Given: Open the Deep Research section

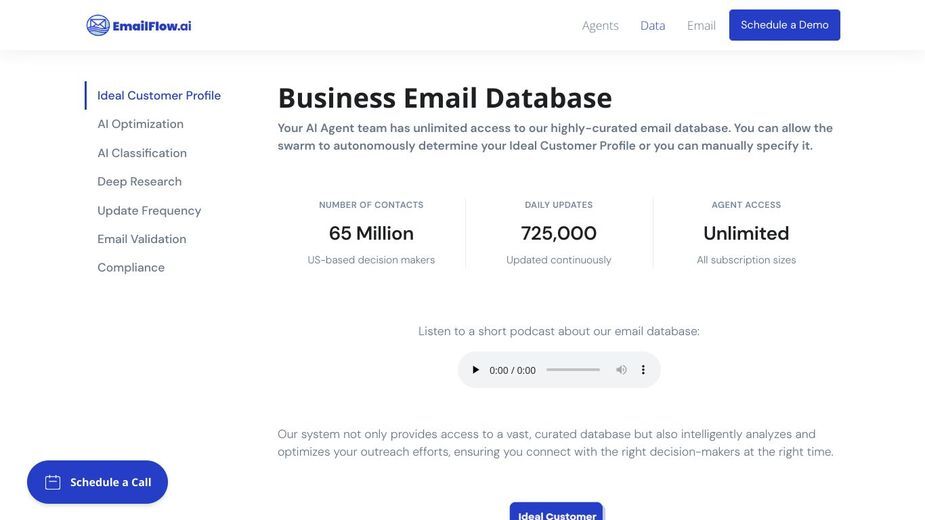Looking at the screenshot, I should tap(139, 182).
